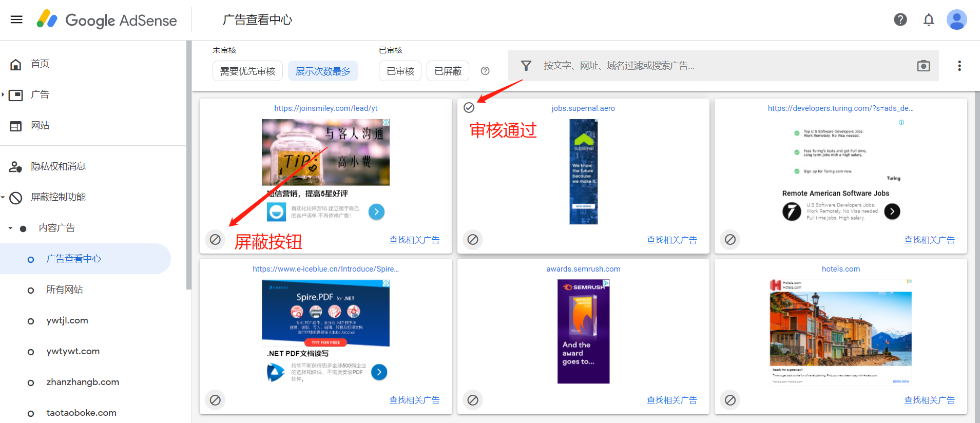980x423 pixels.
Task: Block the joinsmiley.com ad
Action: click(215, 240)
